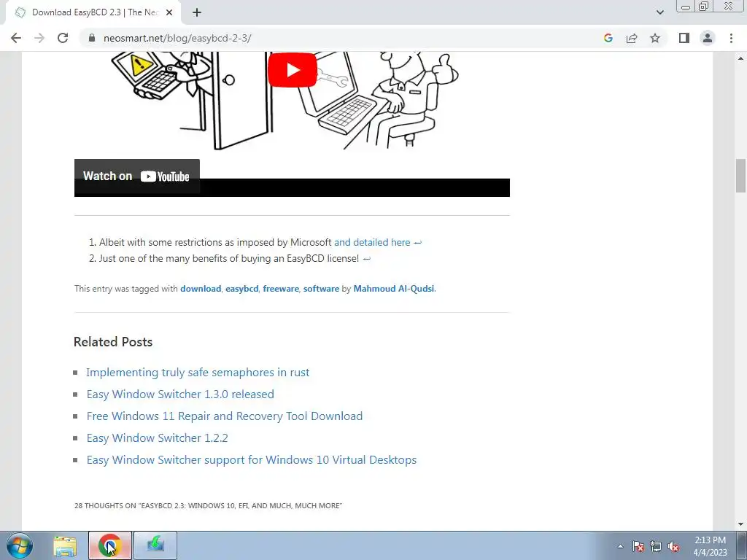Viewport: 747px width, 560px height.
Task: Play the embedded YouTube video
Action: tap(292, 70)
